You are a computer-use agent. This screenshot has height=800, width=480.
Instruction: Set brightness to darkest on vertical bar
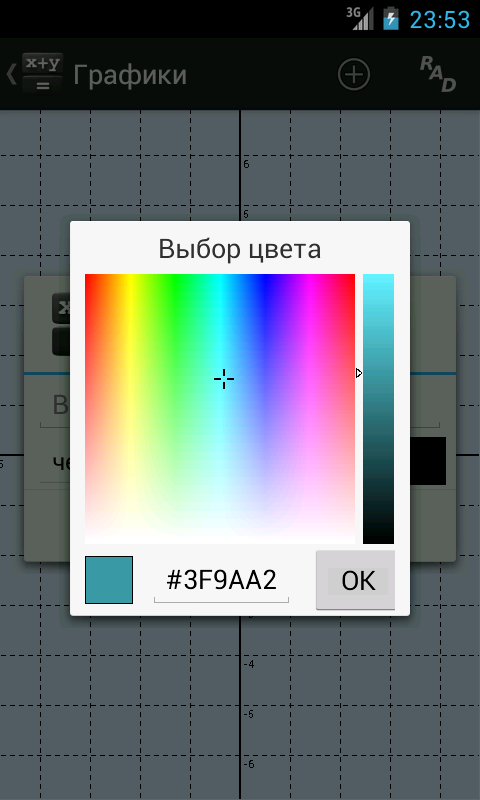(x=378, y=541)
